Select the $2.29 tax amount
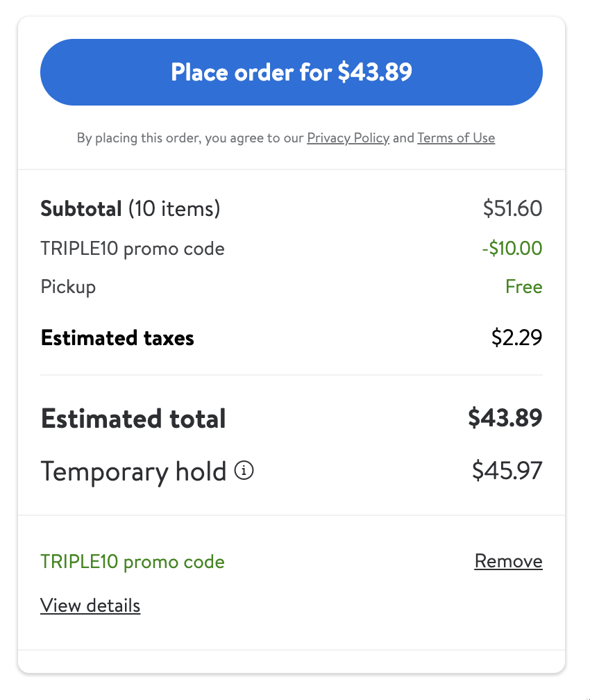Image resolution: width=590 pixels, height=700 pixels. coord(516,338)
